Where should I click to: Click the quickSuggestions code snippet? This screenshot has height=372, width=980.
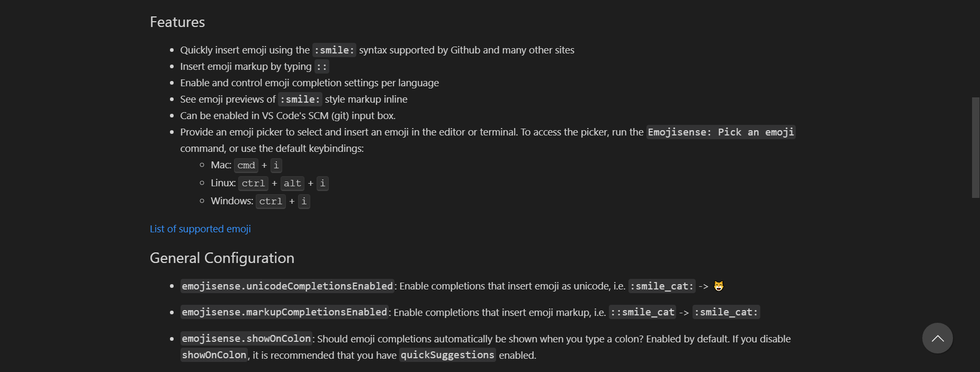447,355
